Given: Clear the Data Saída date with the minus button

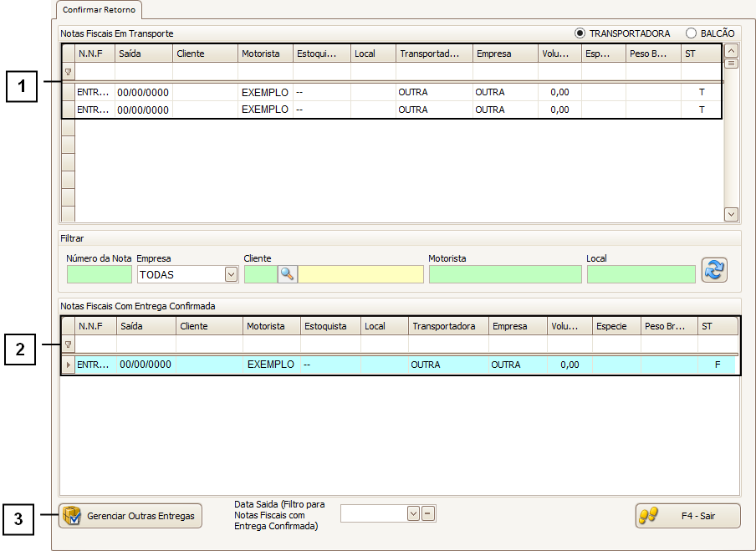Looking at the screenshot, I should 428,513.
